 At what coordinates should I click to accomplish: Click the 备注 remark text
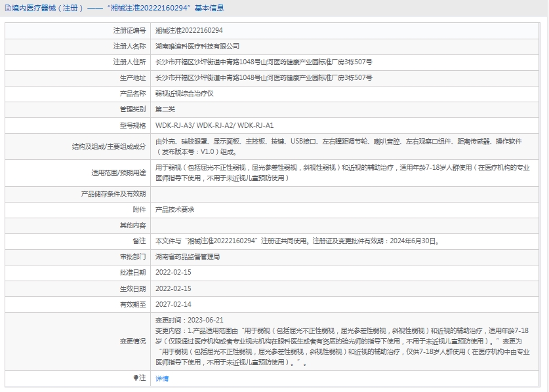tap(296, 241)
